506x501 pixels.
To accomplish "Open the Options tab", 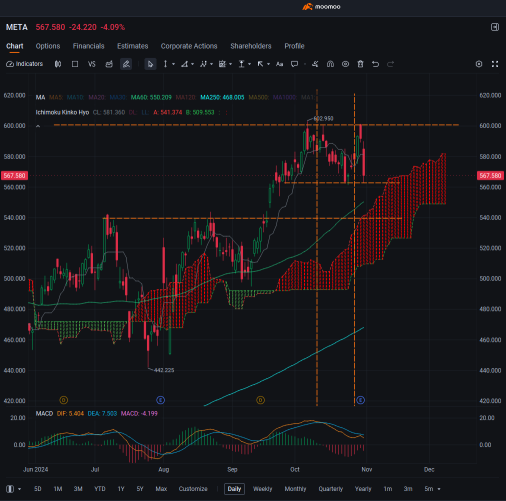I will click(48, 46).
